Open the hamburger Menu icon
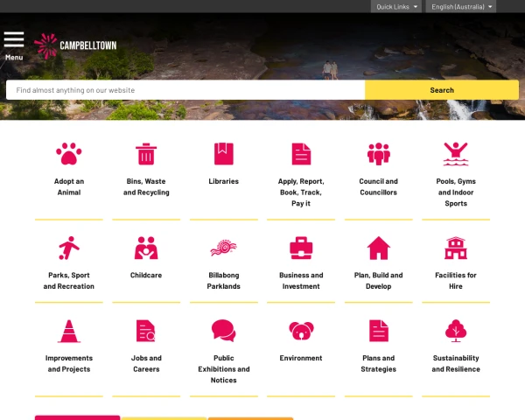This screenshot has width=525, height=420. pyautogui.click(x=14, y=39)
